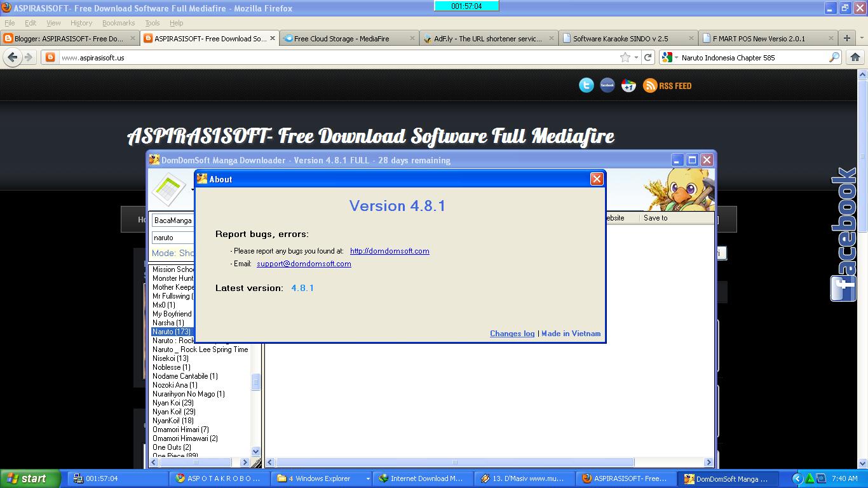The height and width of the screenshot is (488, 868).
Task: Select Nozoki Ana (1) in manga list
Action: 175,385
